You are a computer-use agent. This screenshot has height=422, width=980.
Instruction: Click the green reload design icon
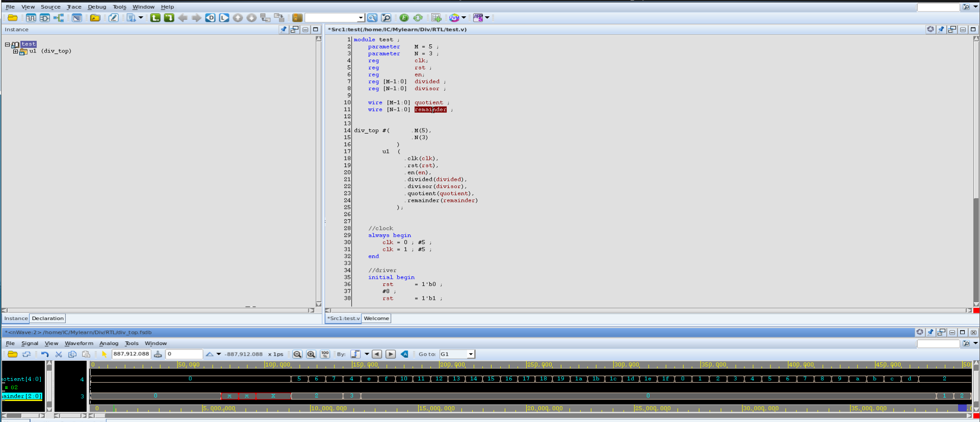click(x=418, y=18)
